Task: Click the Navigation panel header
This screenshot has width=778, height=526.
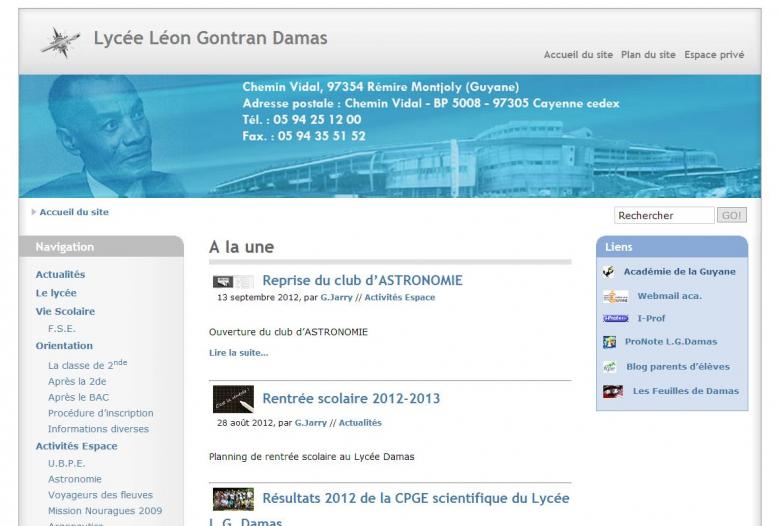Action: [x=101, y=247]
